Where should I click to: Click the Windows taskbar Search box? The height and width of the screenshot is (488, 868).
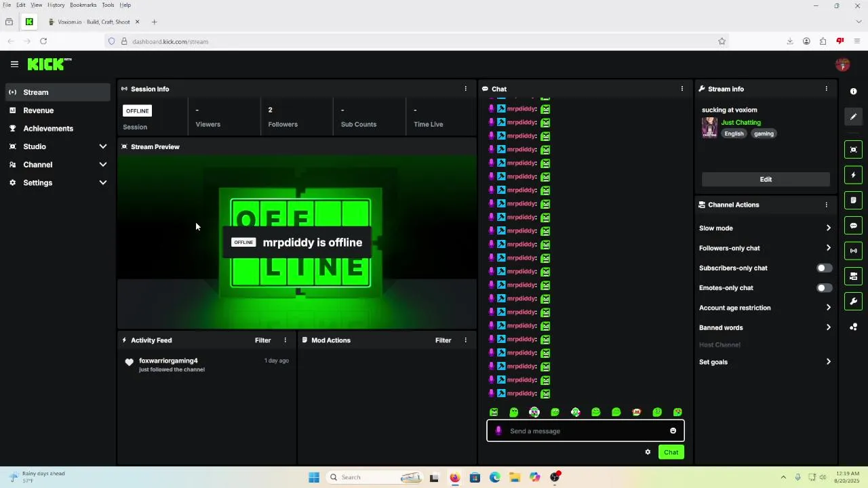tap(374, 477)
